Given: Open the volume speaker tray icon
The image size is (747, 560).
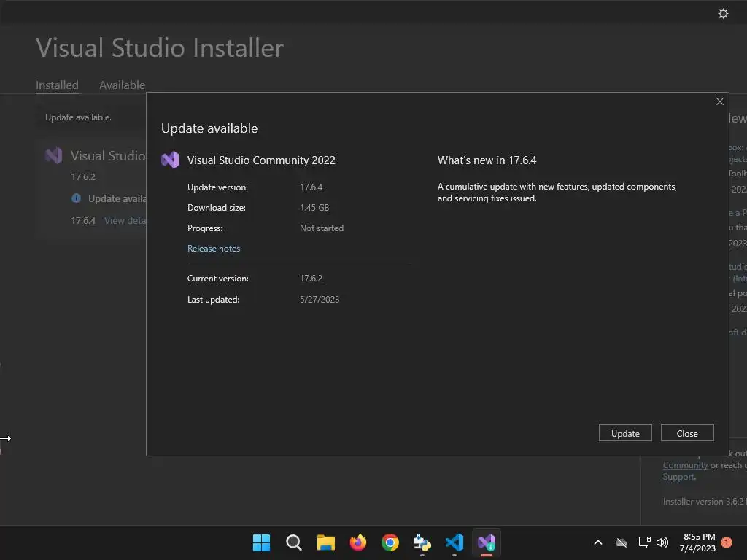Looking at the screenshot, I should (662, 542).
